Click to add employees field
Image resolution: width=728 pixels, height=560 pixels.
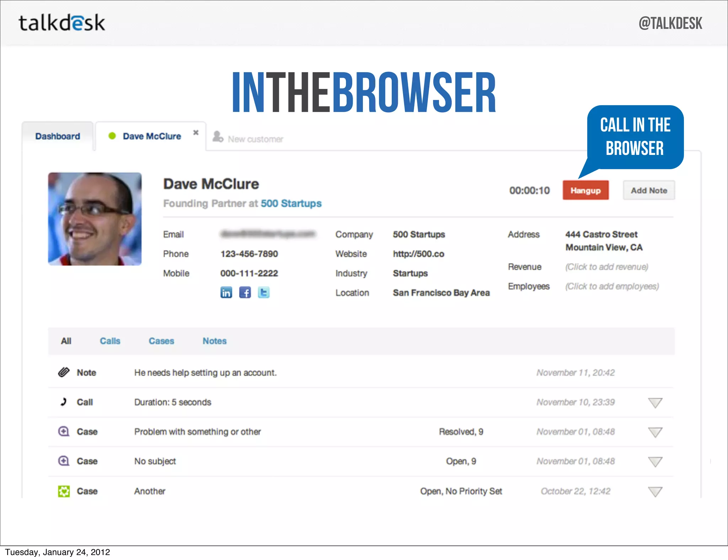pos(612,286)
